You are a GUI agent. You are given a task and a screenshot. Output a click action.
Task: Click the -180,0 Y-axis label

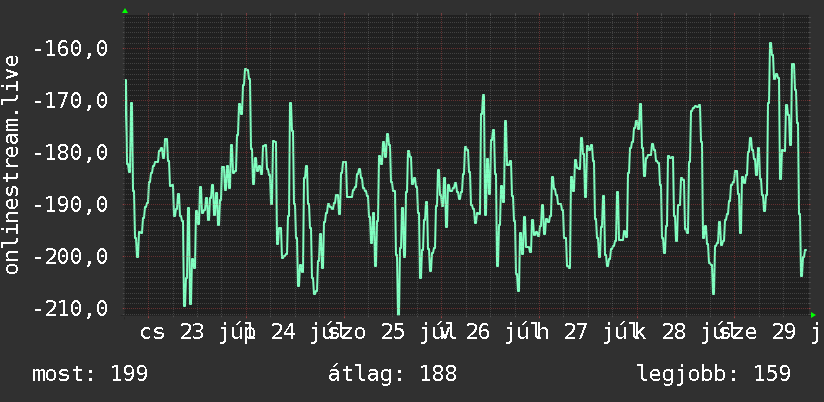[x=70, y=153]
